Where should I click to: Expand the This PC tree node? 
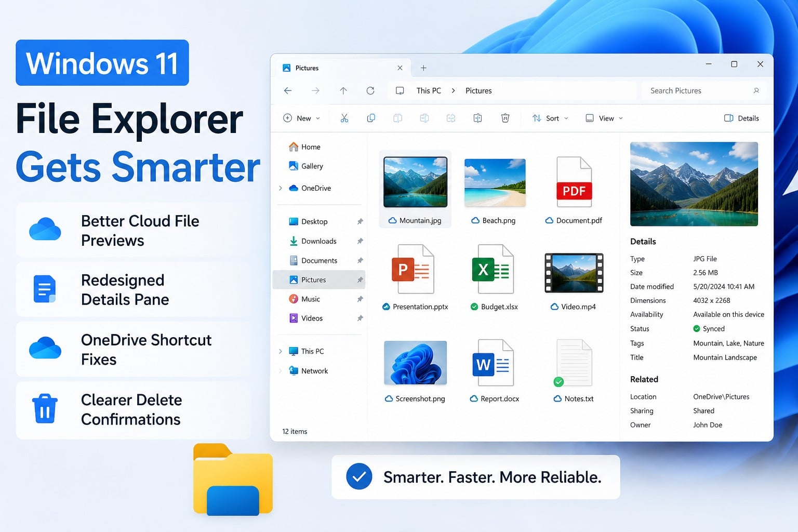(x=281, y=351)
